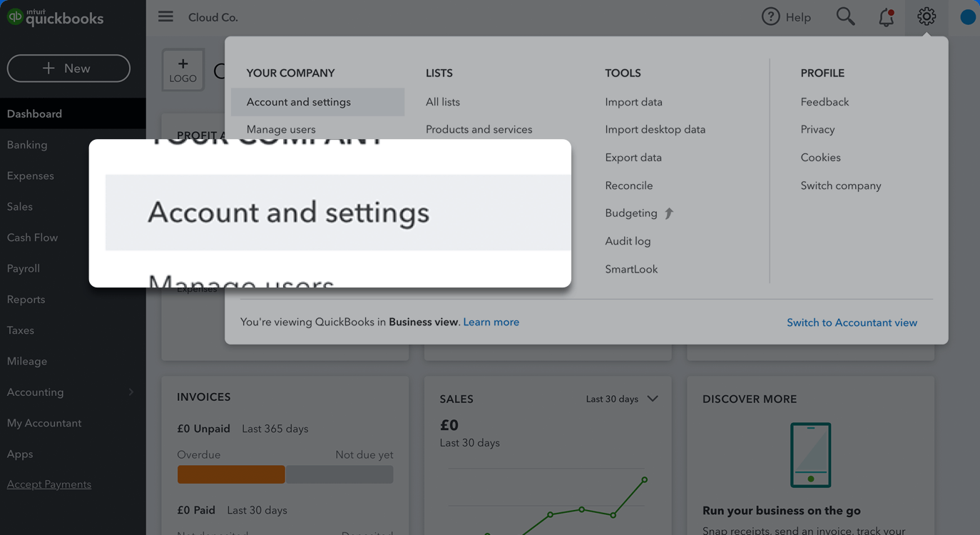Screen dimensions: 980x535
Task: Click the Sales line chart
Action: (x=548, y=501)
